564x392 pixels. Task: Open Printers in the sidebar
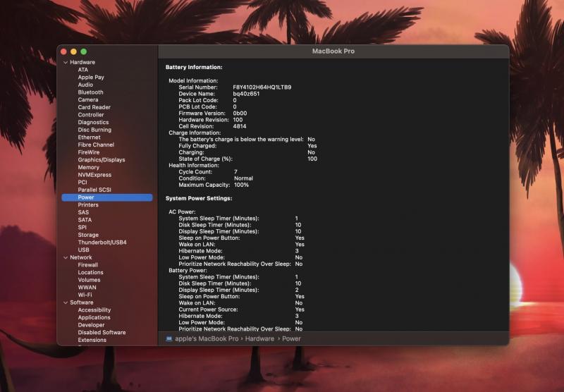(88, 205)
